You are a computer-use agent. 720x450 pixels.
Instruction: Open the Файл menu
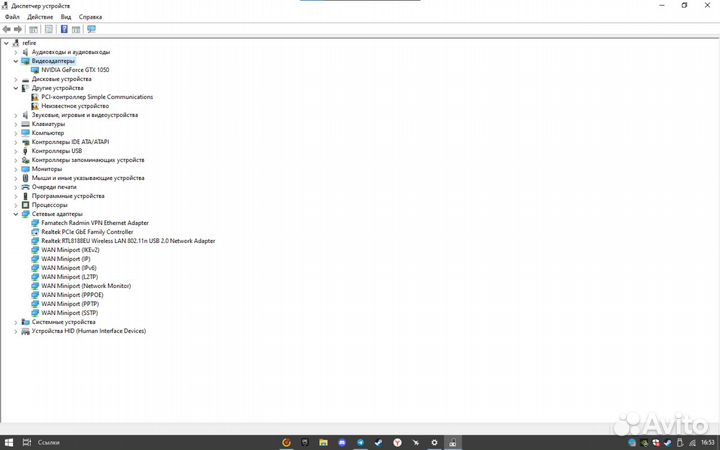(x=12, y=17)
